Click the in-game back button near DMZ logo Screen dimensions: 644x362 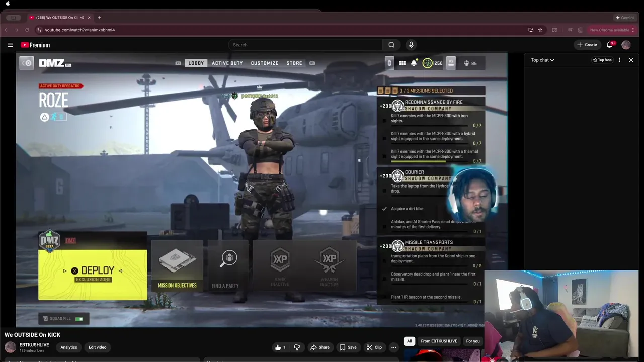[x=27, y=63]
